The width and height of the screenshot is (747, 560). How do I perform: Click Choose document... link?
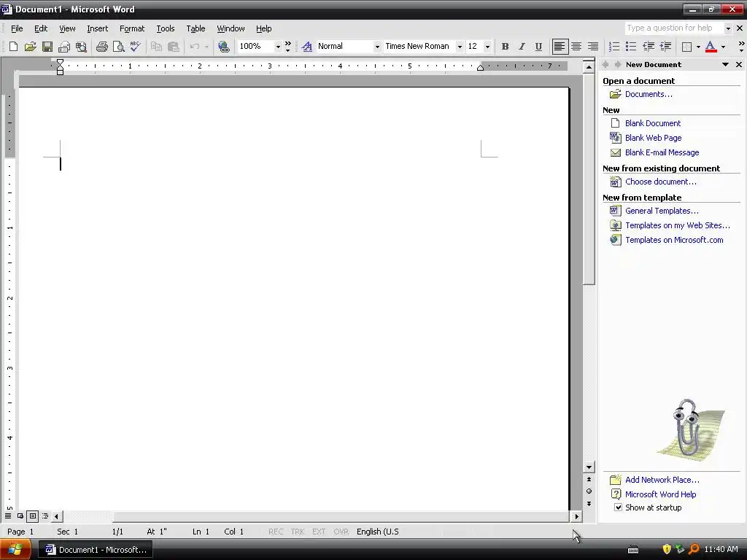point(660,182)
